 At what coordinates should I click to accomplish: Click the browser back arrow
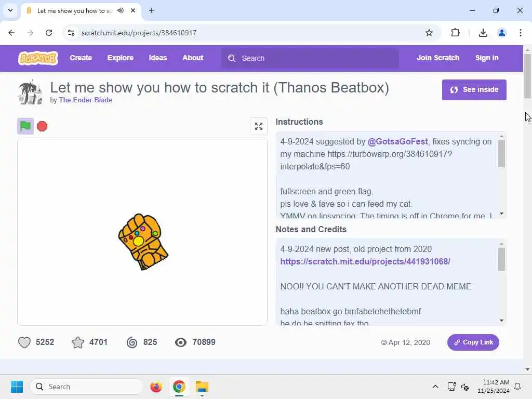(11, 33)
